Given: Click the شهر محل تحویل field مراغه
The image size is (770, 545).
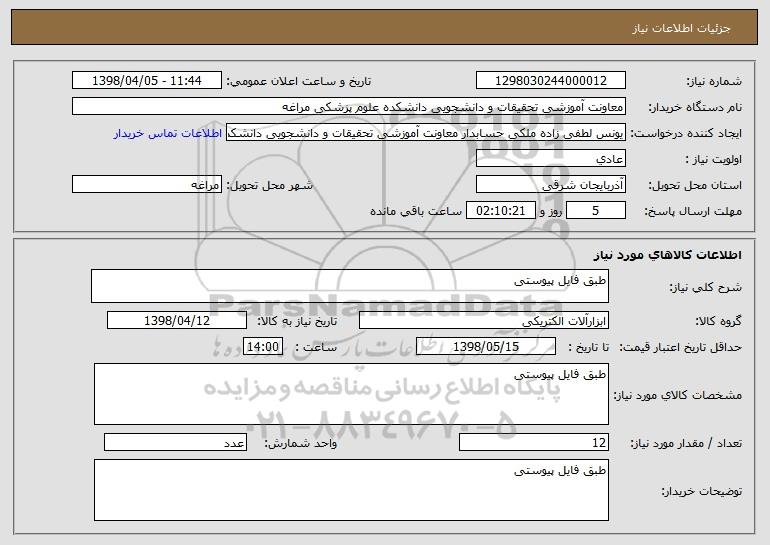Looking at the screenshot, I should pos(147,185).
